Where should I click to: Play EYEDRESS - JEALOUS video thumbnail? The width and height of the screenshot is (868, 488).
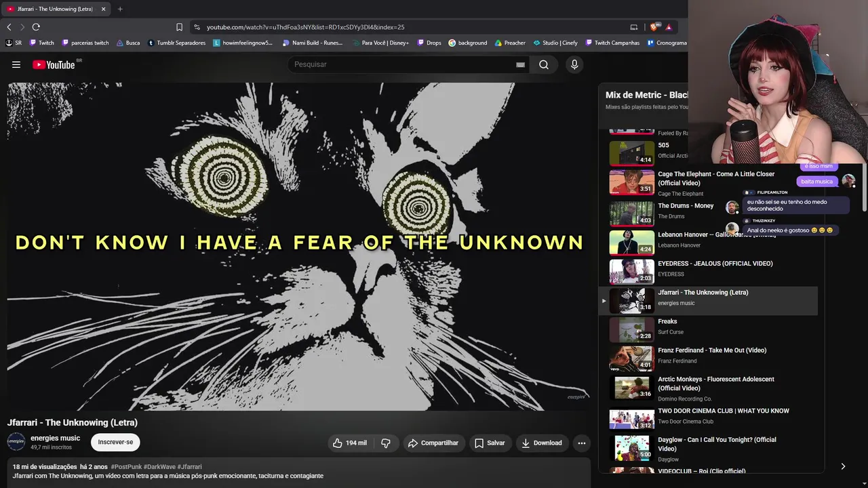[631, 272]
